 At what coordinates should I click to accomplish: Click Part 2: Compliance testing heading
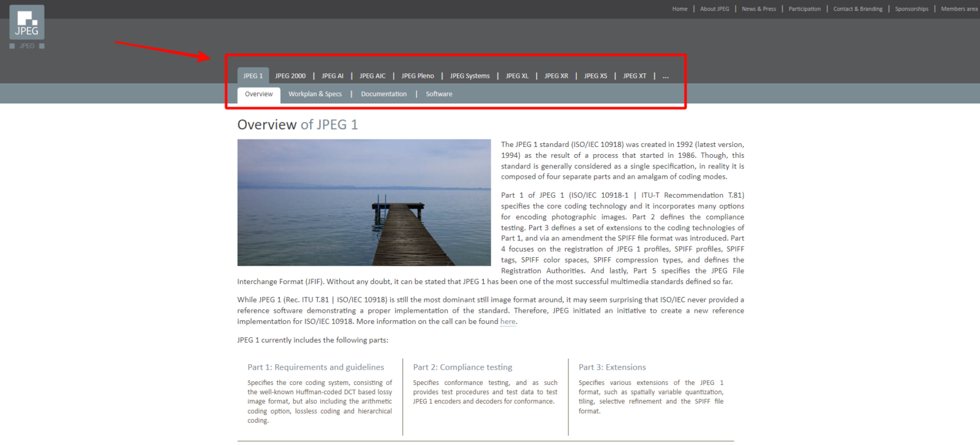coord(462,367)
